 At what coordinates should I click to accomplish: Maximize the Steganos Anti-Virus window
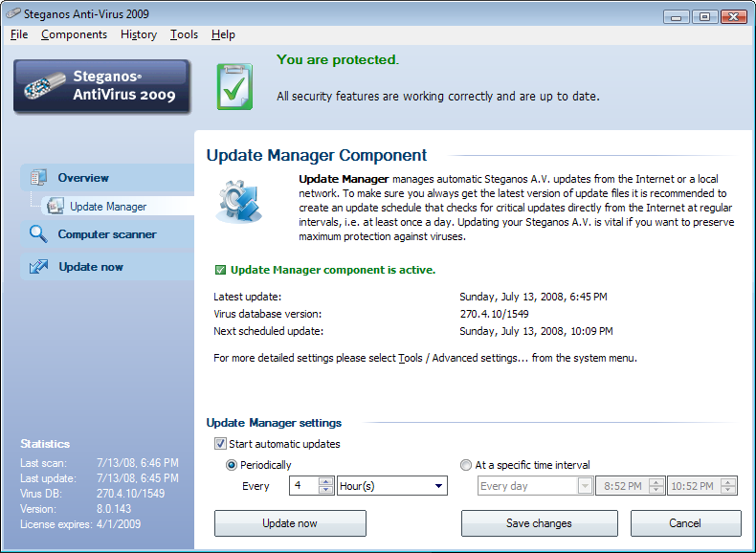[704, 16]
